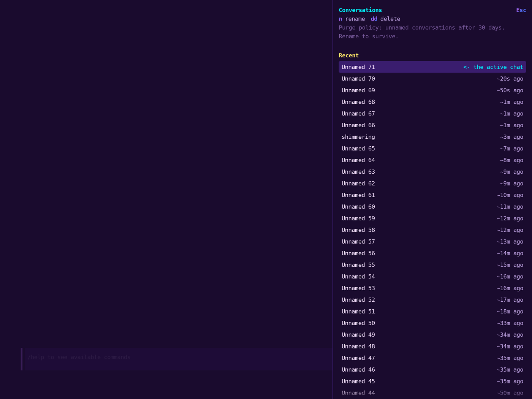Select conversation Unnamed 48
This screenshot has width=532, height=399.
pos(432,346)
